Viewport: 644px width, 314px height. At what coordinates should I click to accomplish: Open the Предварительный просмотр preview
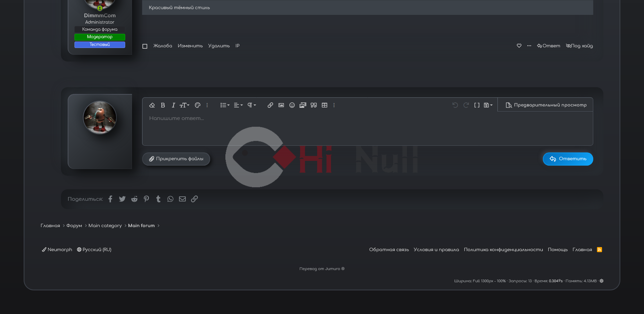(546, 105)
